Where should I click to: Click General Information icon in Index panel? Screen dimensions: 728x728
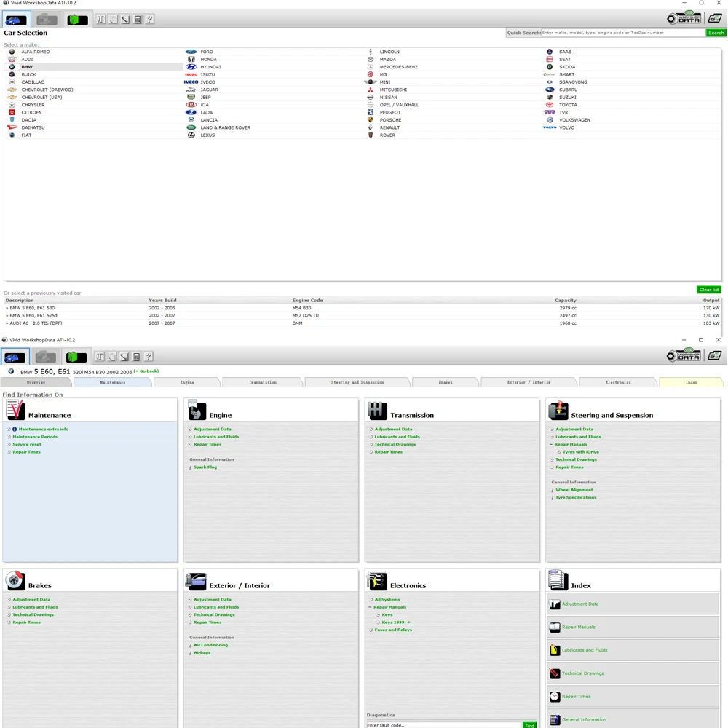pos(555,720)
